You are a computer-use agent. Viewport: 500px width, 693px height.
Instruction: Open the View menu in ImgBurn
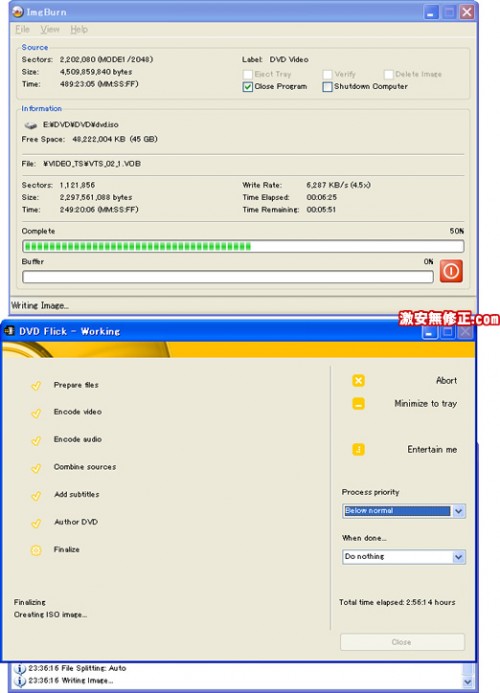(x=50, y=29)
